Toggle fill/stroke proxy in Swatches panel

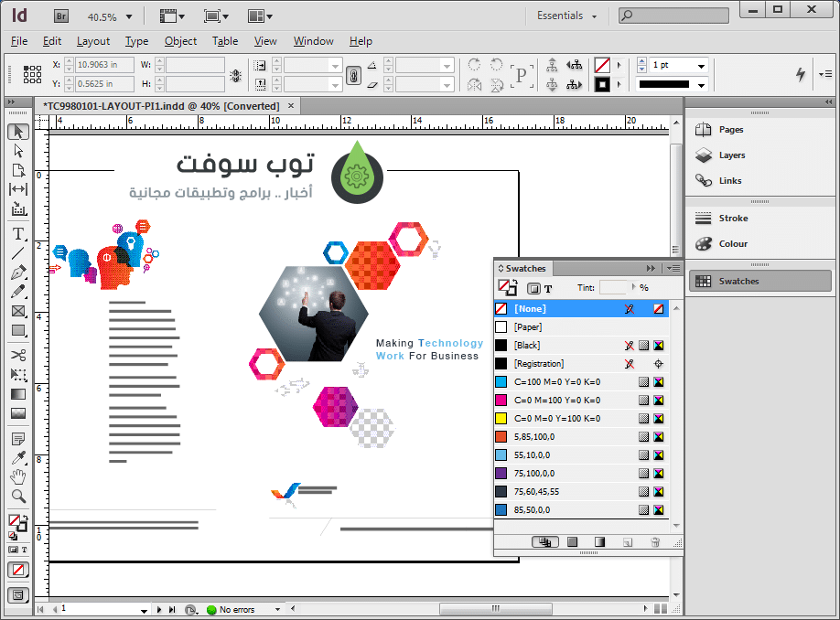[507, 287]
